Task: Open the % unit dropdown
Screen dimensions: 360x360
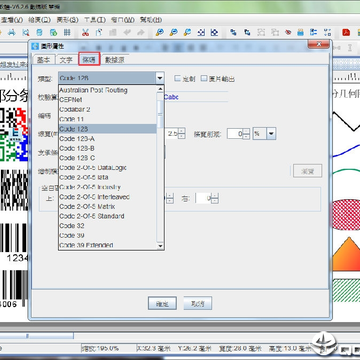Action: [271, 134]
